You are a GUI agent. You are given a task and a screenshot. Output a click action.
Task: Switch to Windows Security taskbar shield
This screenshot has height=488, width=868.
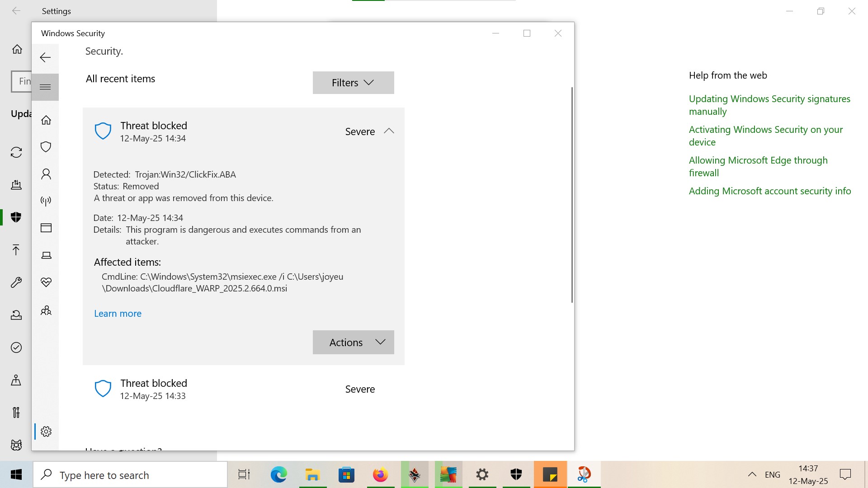pyautogui.click(x=516, y=475)
